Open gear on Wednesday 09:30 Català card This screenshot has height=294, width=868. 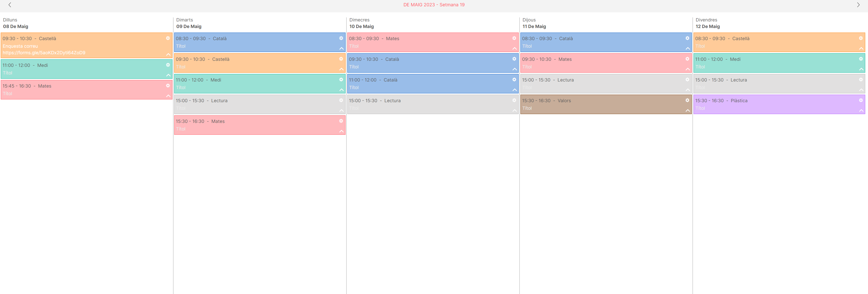(x=514, y=59)
